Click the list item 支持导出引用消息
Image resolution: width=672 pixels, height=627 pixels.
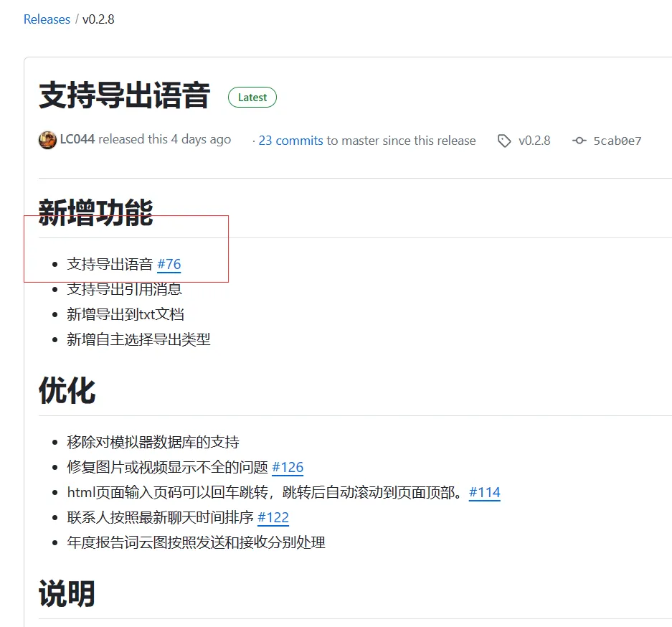click(124, 289)
